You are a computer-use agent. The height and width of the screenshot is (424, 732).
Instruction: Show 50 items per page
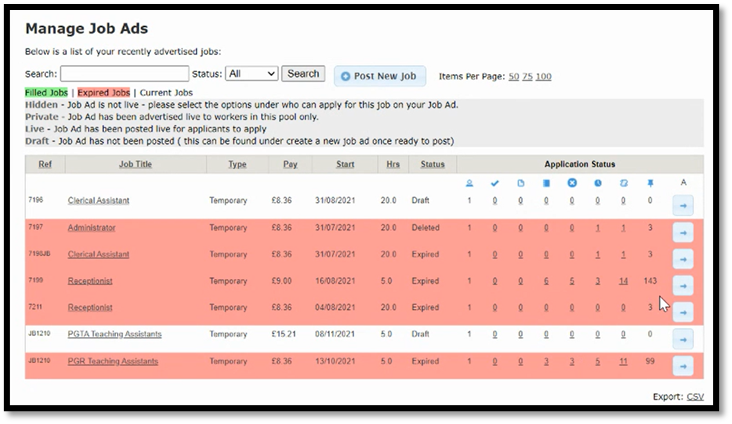point(514,77)
